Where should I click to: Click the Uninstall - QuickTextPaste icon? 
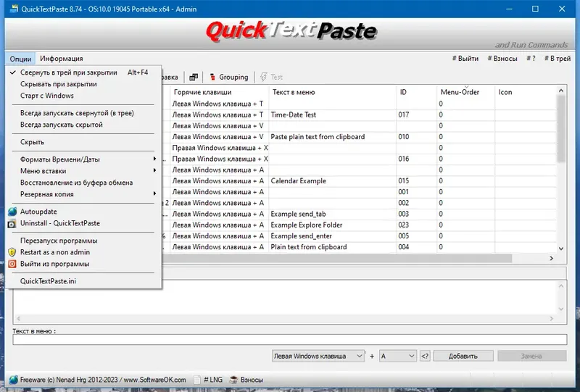[x=12, y=223]
